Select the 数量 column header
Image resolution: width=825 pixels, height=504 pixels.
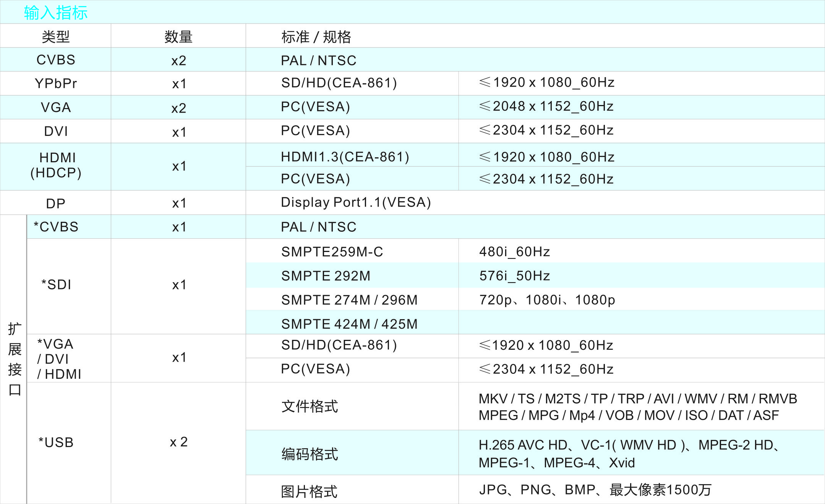pyautogui.click(x=178, y=37)
